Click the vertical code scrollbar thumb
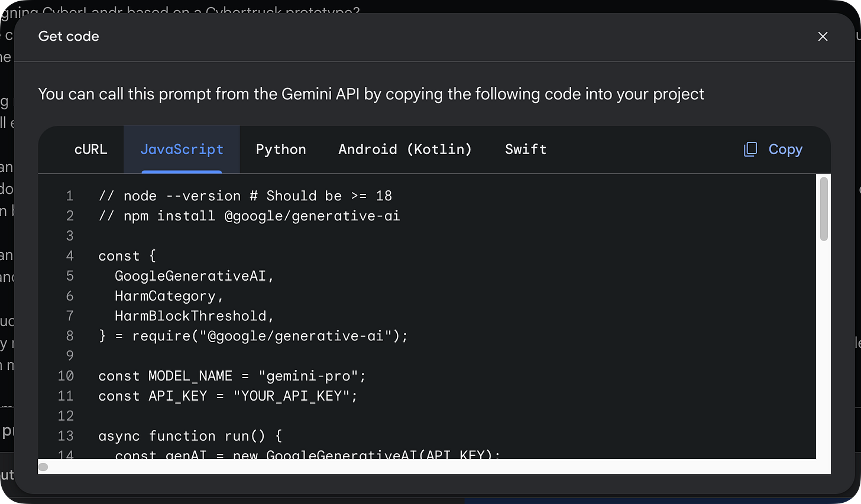The height and width of the screenshot is (504, 861). point(824,209)
